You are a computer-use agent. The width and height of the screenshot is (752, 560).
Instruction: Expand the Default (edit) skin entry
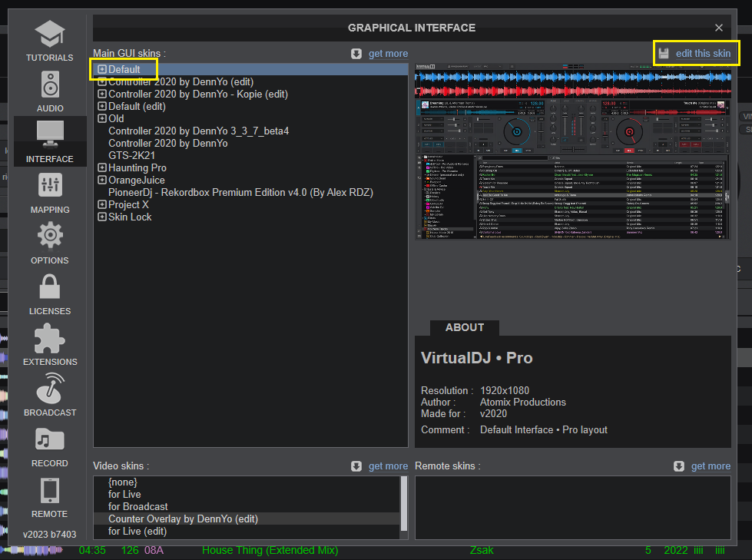click(x=101, y=106)
